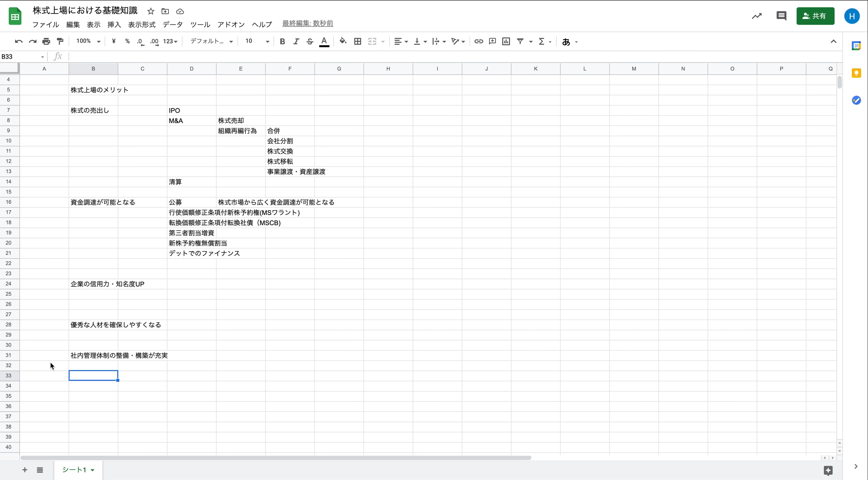Click the print icon in toolbar

(x=46, y=41)
